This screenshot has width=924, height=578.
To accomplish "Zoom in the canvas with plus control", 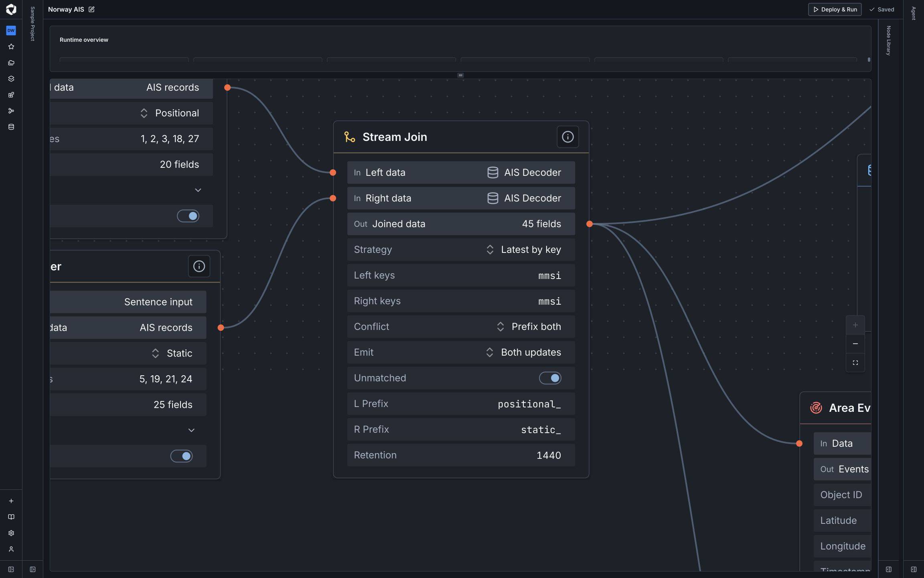I will (x=855, y=325).
